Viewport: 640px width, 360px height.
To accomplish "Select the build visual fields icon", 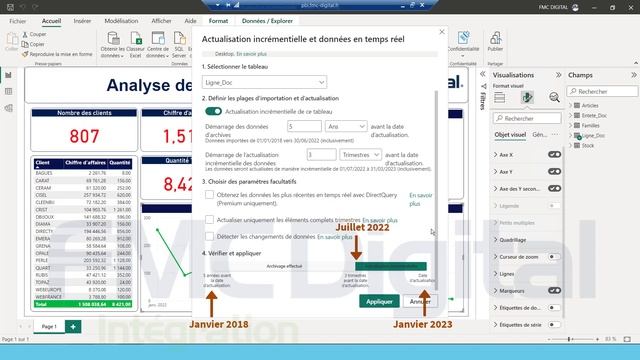I will [500, 98].
